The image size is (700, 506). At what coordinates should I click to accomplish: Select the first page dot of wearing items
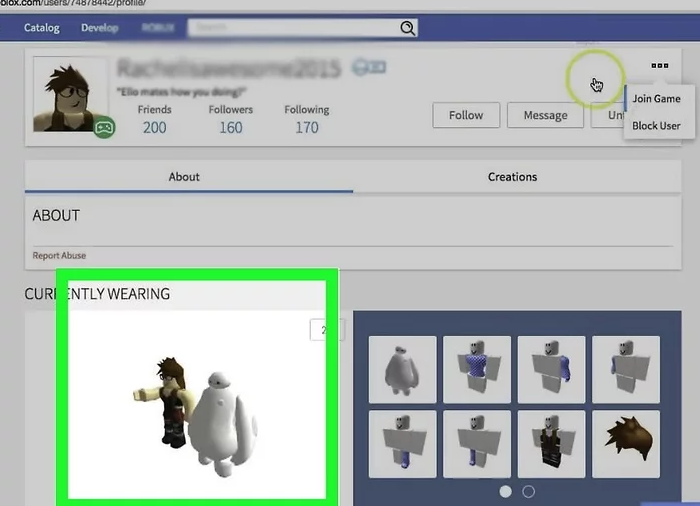tap(505, 492)
